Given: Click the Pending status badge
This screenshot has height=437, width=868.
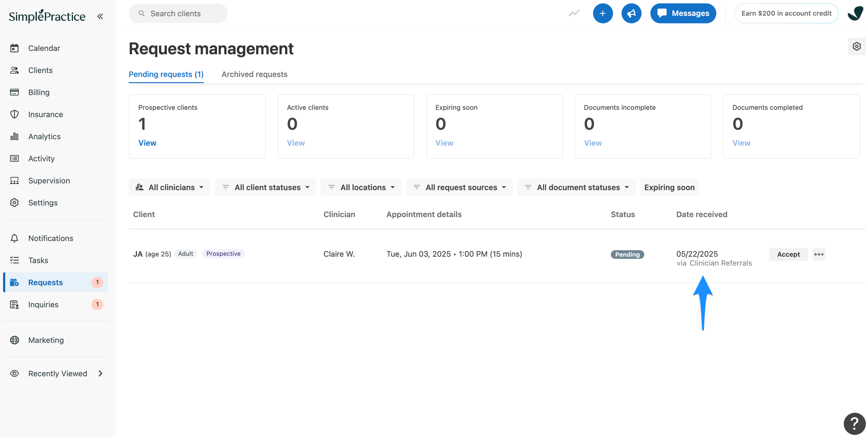Looking at the screenshot, I should 627,254.
